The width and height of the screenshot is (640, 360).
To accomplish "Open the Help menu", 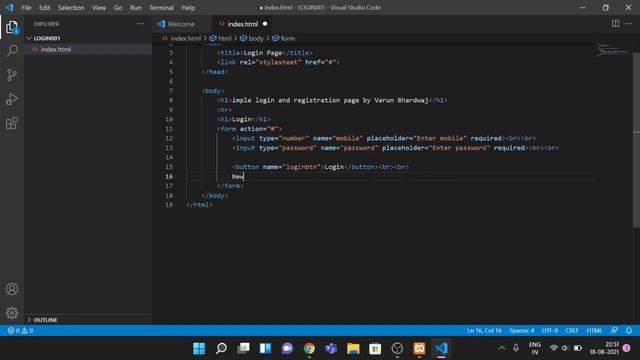I will (188, 8).
